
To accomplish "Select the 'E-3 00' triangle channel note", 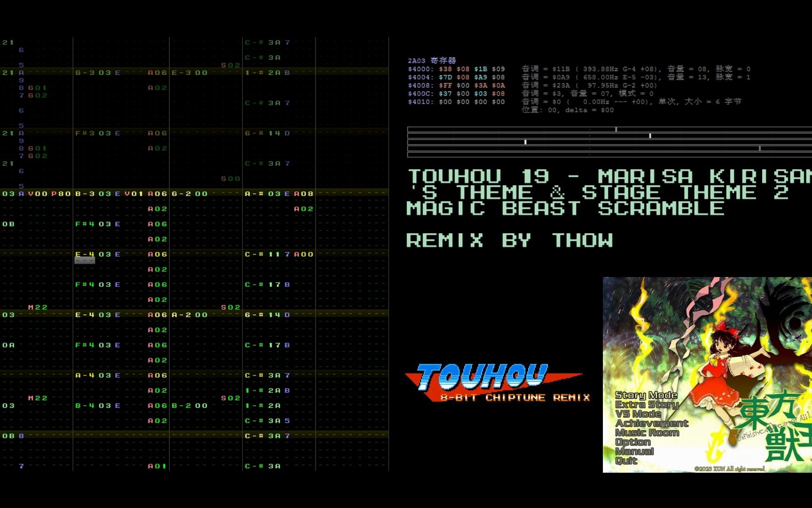I will (190, 73).
